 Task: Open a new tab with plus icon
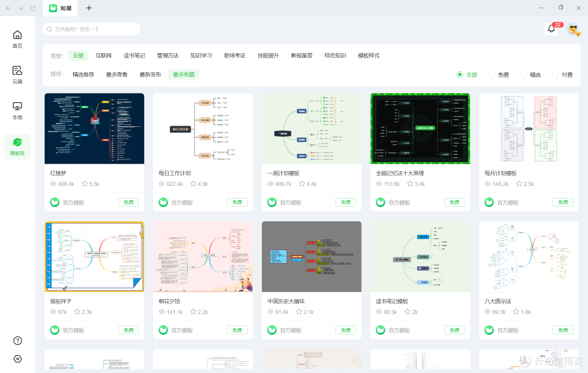tap(89, 8)
